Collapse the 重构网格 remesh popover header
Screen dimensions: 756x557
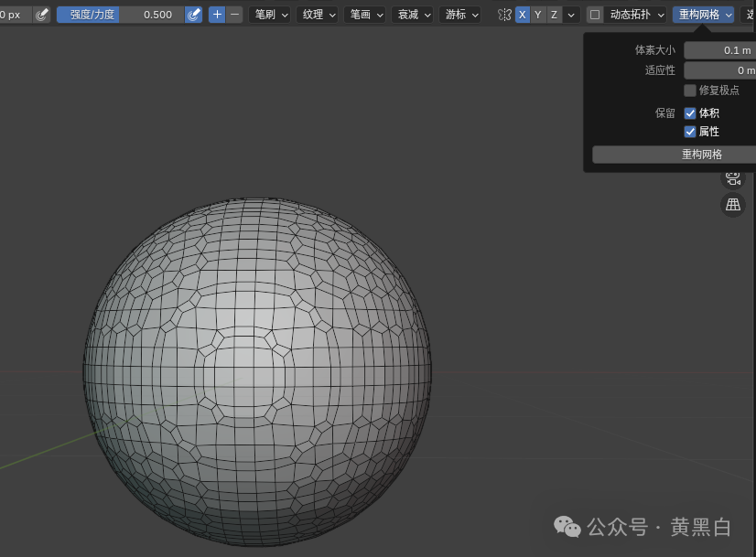pyautogui.click(x=703, y=15)
